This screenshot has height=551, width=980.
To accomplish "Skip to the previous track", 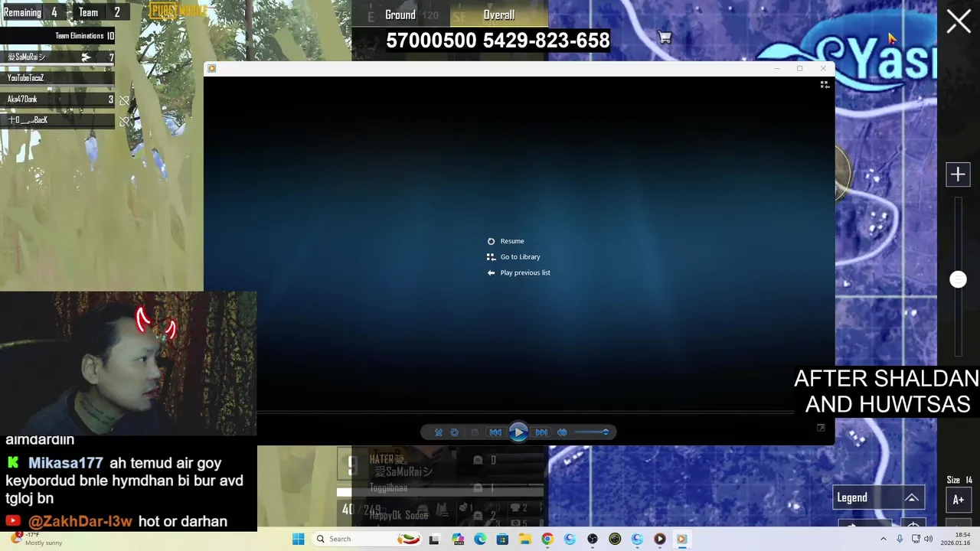I will (495, 432).
